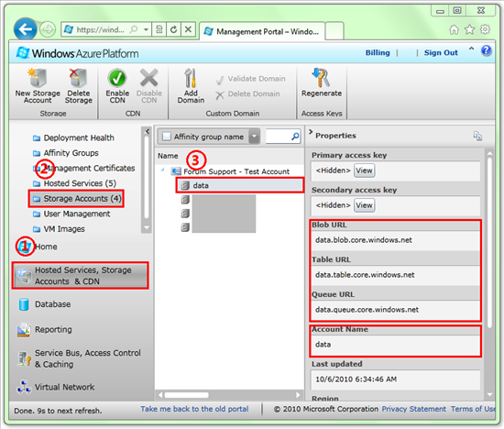Select User Management folder
Image resolution: width=504 pixels, height=429 pixels.
[x=71, y=214]
